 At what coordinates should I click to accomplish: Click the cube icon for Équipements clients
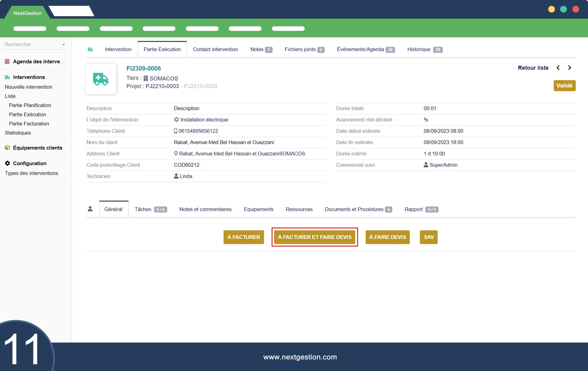coord(7,148)
